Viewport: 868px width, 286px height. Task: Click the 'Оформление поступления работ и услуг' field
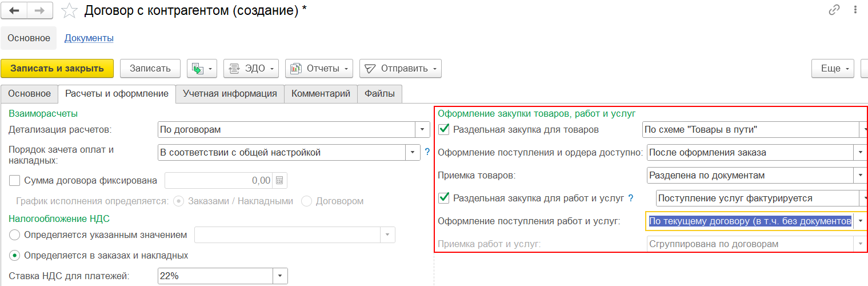(750, 221)
